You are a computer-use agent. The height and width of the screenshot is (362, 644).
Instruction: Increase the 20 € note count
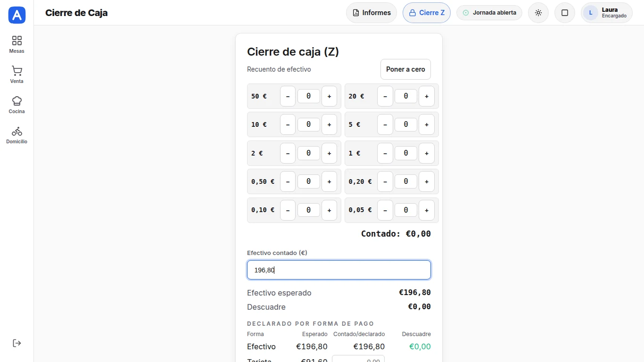[427, 96]
